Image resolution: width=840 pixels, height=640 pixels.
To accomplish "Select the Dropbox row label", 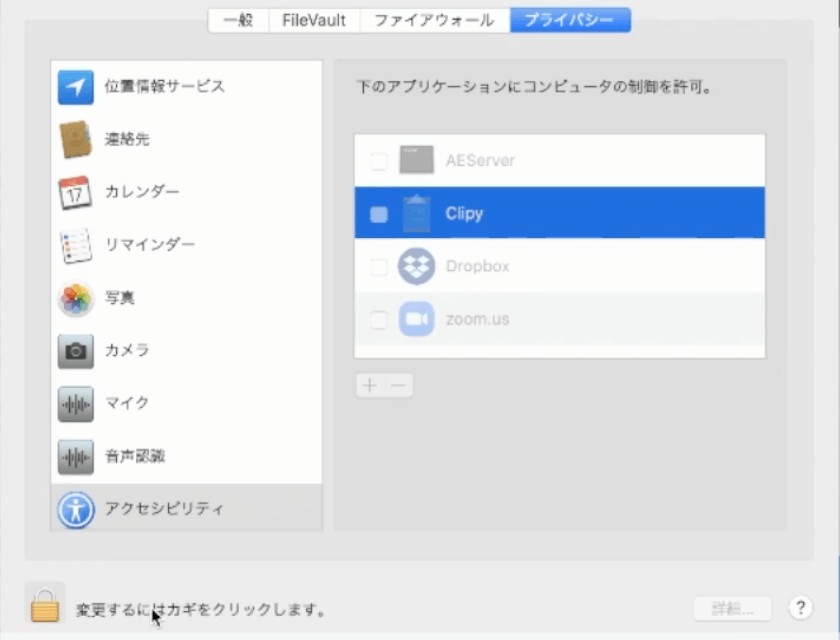I will coord(477,266).
